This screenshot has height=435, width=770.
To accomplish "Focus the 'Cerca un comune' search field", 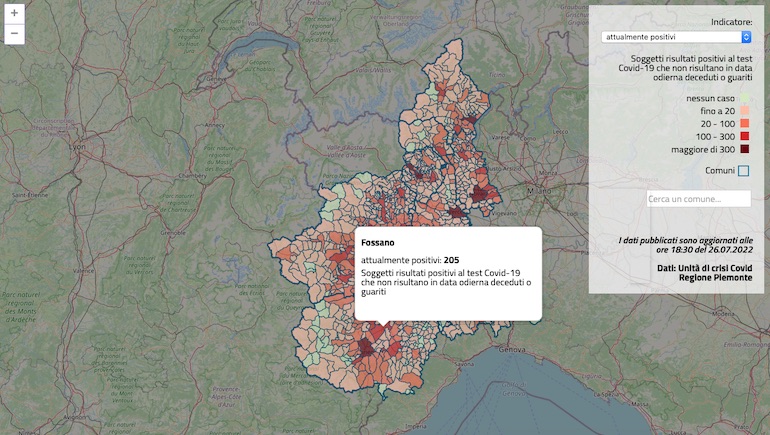I will [x=698, y=199].
